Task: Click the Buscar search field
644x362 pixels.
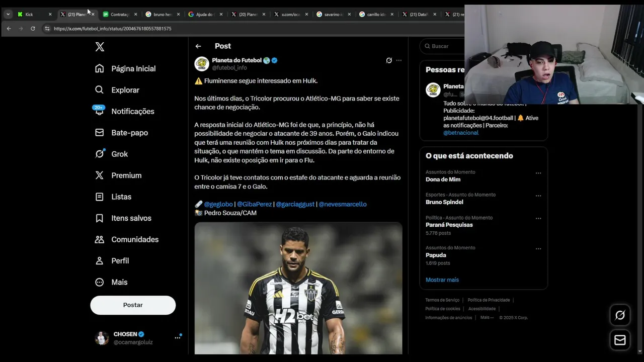Action: 443,46
